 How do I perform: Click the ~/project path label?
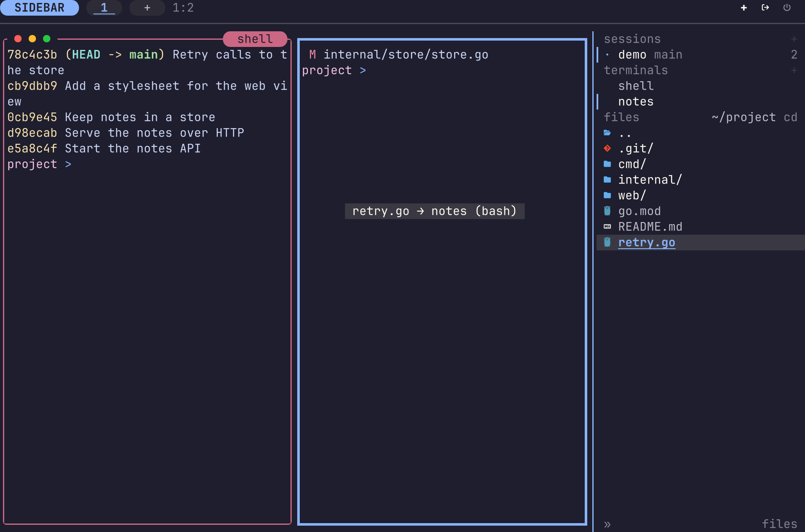pyautogui.click(x=744, y=117)
